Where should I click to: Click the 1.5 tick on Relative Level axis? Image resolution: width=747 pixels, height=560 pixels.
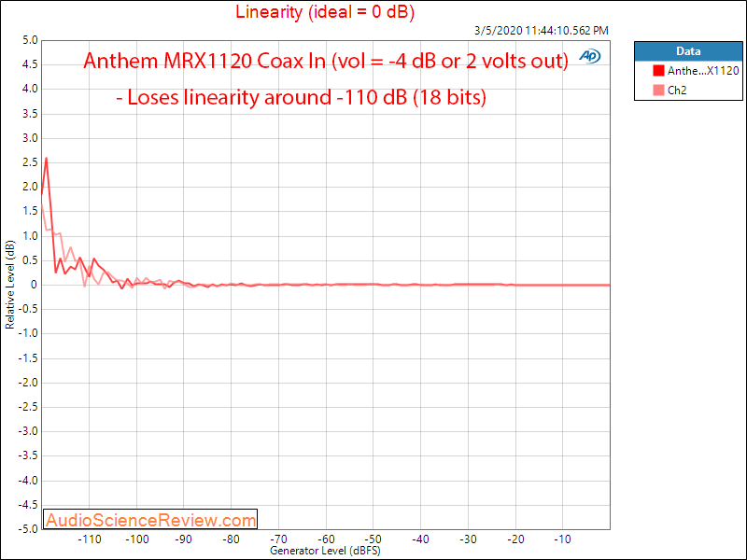pos(30,212)
